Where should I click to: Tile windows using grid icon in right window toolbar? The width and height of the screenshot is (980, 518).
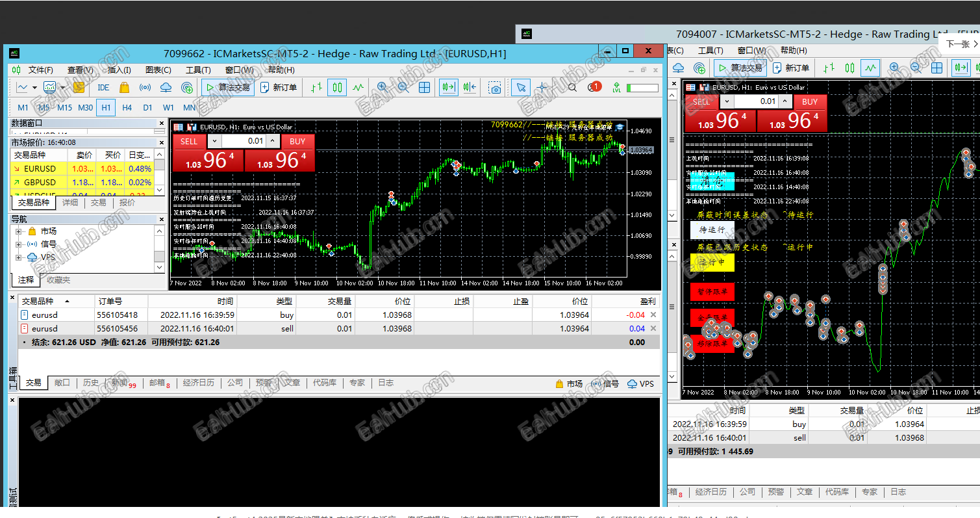[936, 68]
